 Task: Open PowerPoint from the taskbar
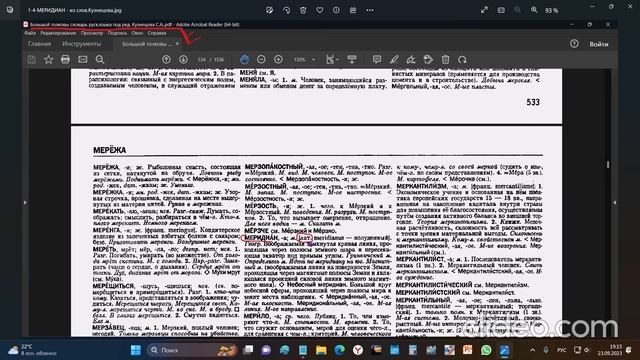coord(468,350)
